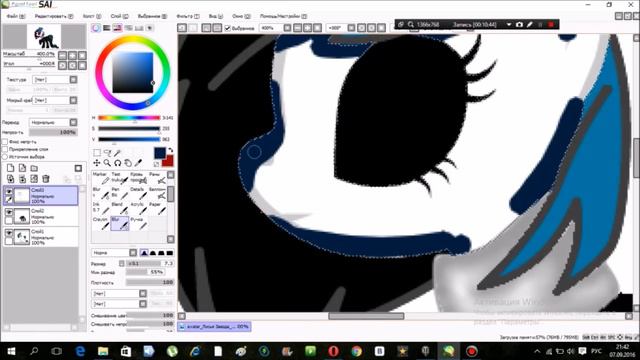The height and width of the screenshot is (360, 640).
Task: Take a screenshot with recorder camera icon
Action: 519,24
